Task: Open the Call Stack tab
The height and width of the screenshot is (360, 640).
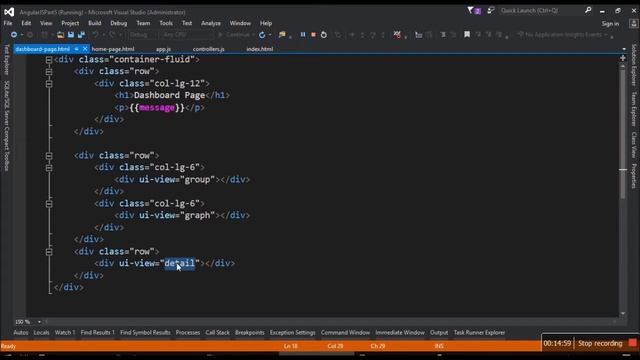Action: pyautogui.click(x=218, y=333)
